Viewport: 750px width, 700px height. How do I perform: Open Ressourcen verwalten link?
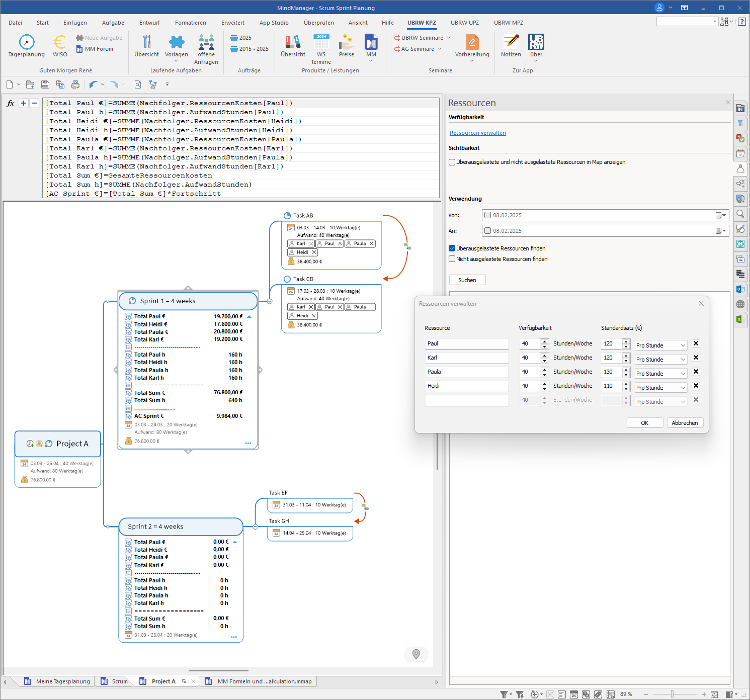pyautogui.click(x=478, y=133)
